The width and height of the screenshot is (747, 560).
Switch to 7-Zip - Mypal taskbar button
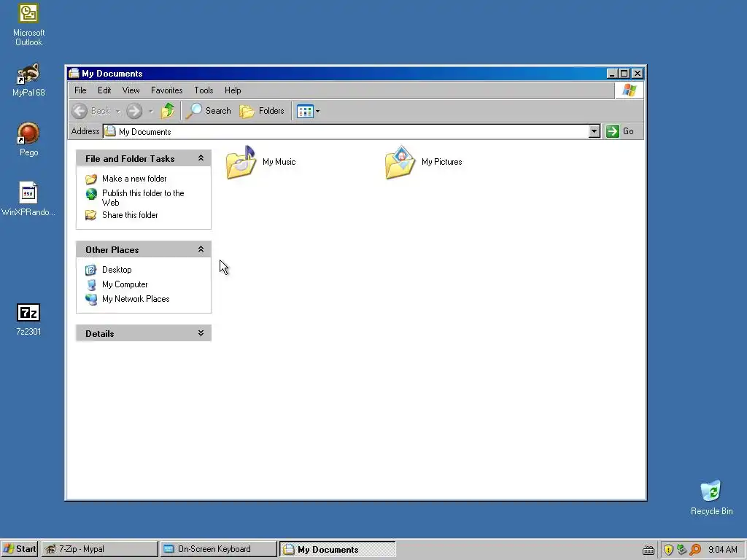(x=99, y=549)
